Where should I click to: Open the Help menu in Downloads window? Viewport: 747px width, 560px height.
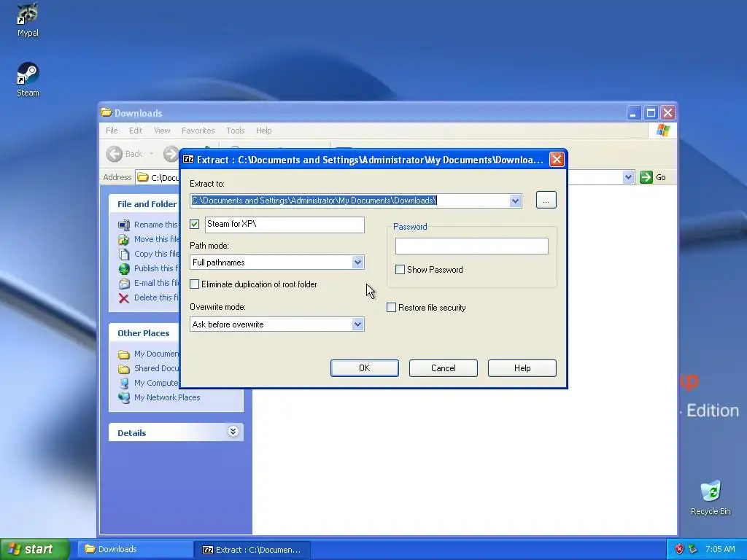click(x=263, y=131)
